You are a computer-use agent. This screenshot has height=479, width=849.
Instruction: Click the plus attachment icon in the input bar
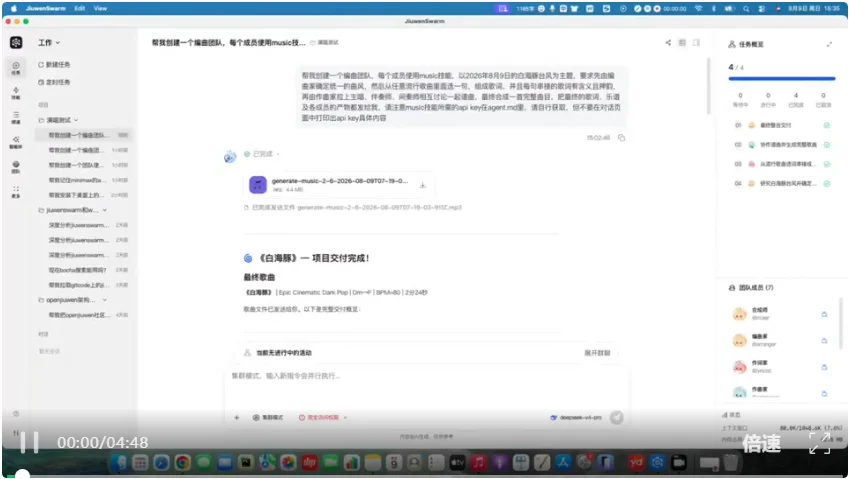(237, 417)
